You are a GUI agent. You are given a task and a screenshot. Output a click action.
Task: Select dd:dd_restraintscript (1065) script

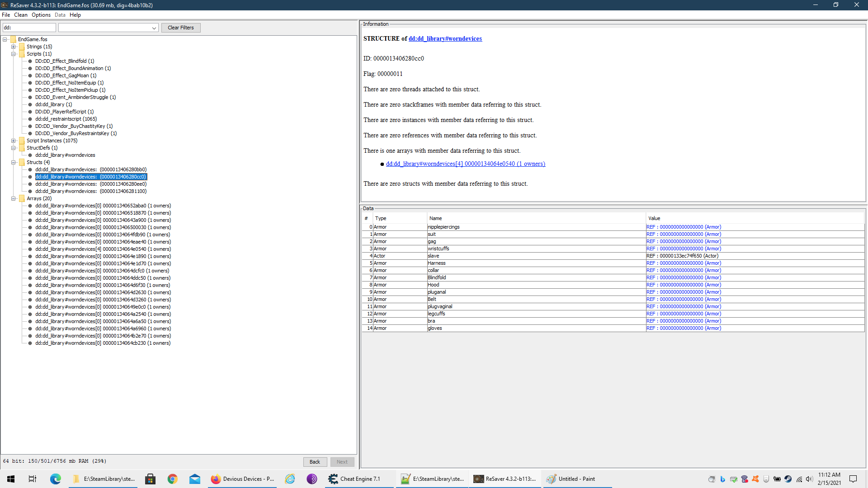point(66,119)
